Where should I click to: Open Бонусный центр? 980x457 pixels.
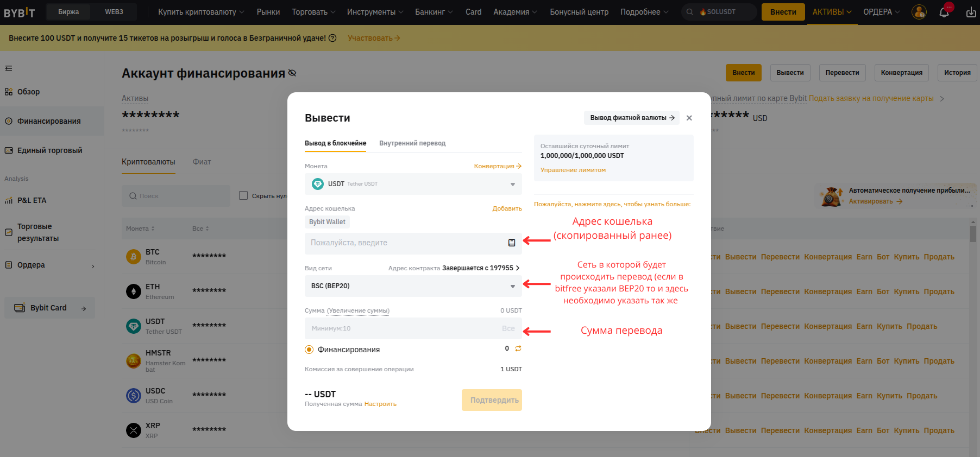[x=579, y=12]
